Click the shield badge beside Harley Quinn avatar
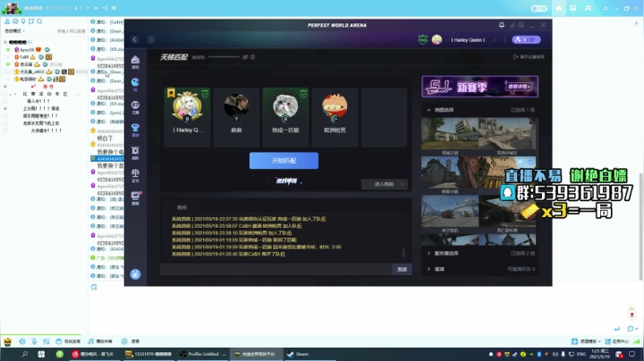The width and height of the screenshot is (644, 361). [x=422, y=39]
